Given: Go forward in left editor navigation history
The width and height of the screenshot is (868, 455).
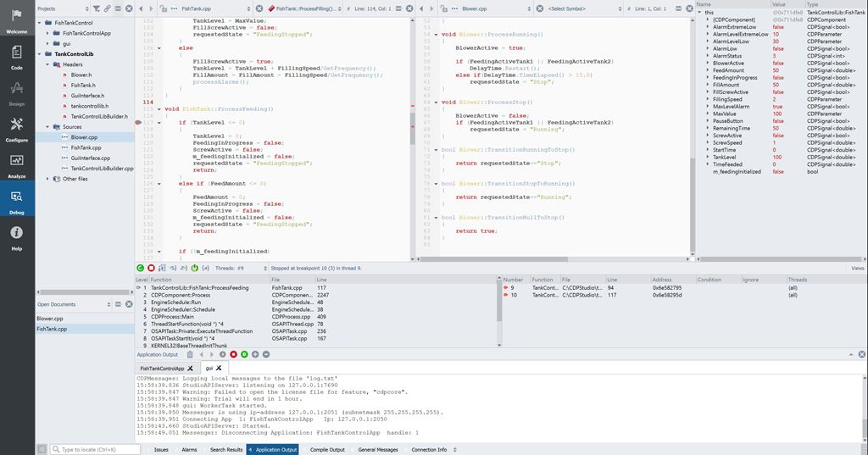Looking at the screenshot, I should (151, 8).
